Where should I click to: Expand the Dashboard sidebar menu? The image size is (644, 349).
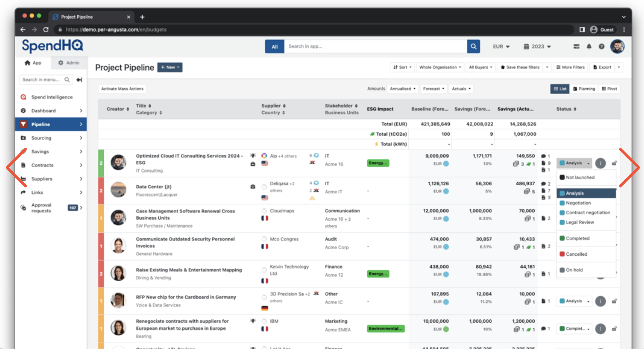51,111
